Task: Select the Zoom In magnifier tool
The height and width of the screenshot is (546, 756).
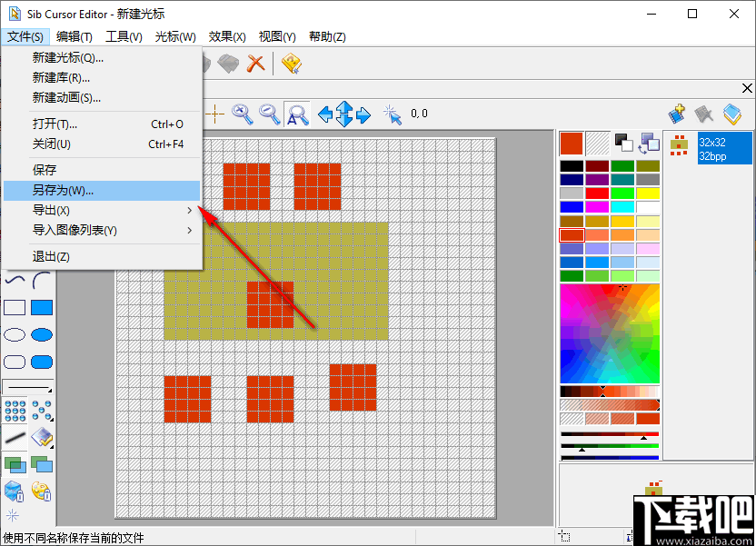Action: 241,114
